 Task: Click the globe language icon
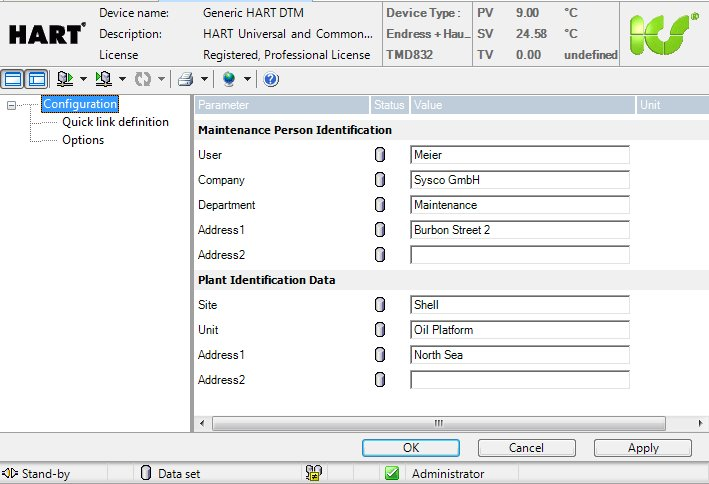tap(229, 79)
